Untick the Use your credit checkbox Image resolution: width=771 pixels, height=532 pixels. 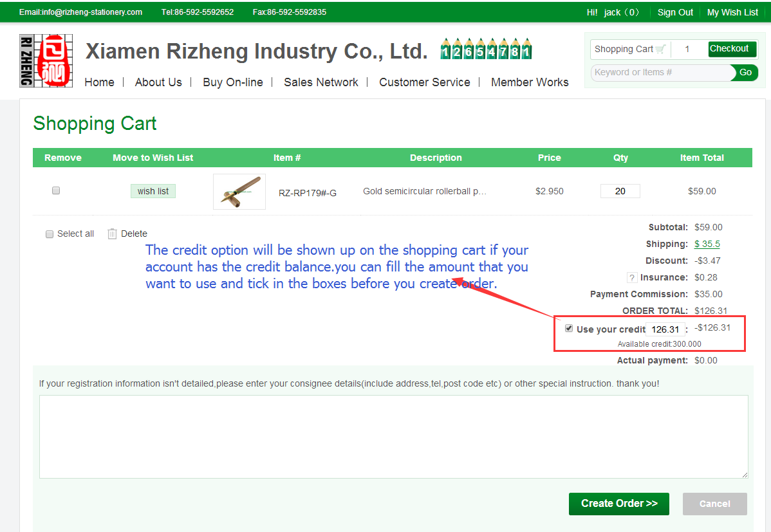coord(569,328)
